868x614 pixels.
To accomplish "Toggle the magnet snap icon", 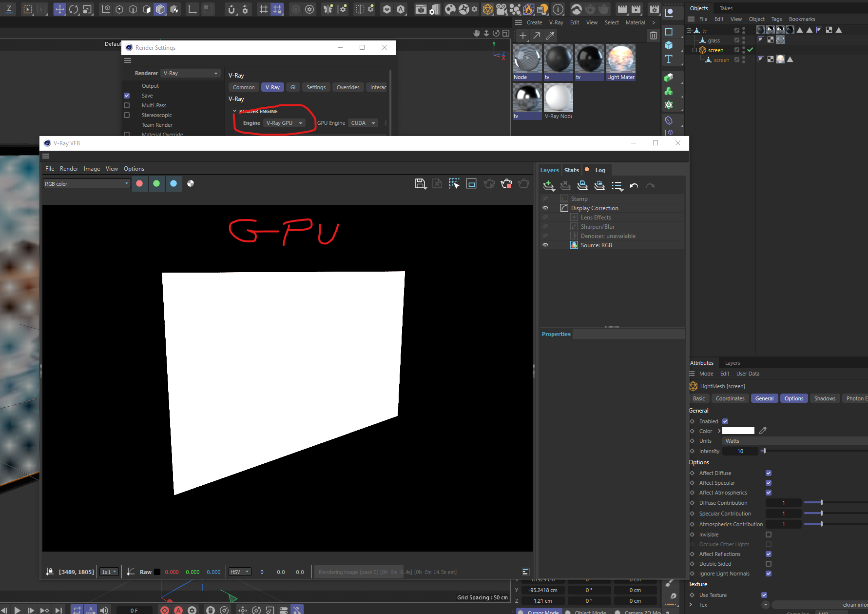I will click(x=231, y=9).
